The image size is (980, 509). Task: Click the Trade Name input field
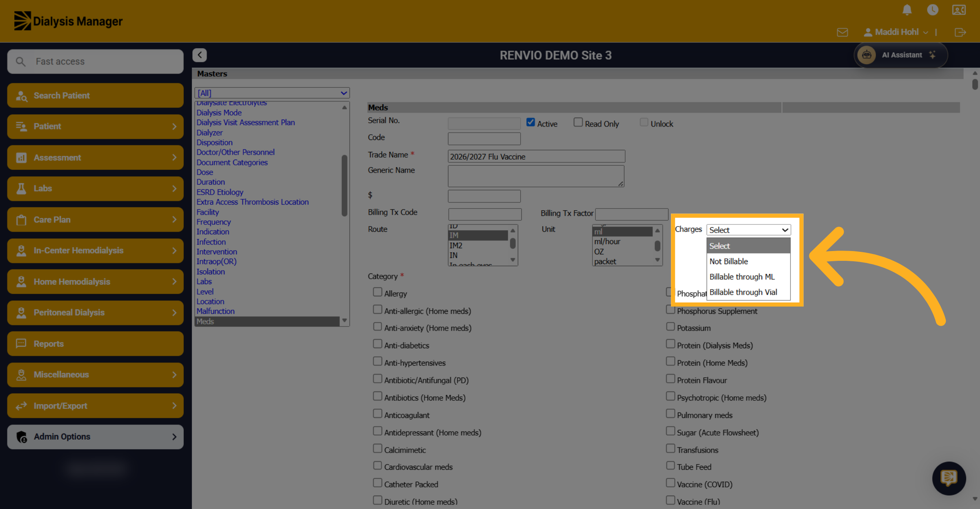tap(536, 156)
